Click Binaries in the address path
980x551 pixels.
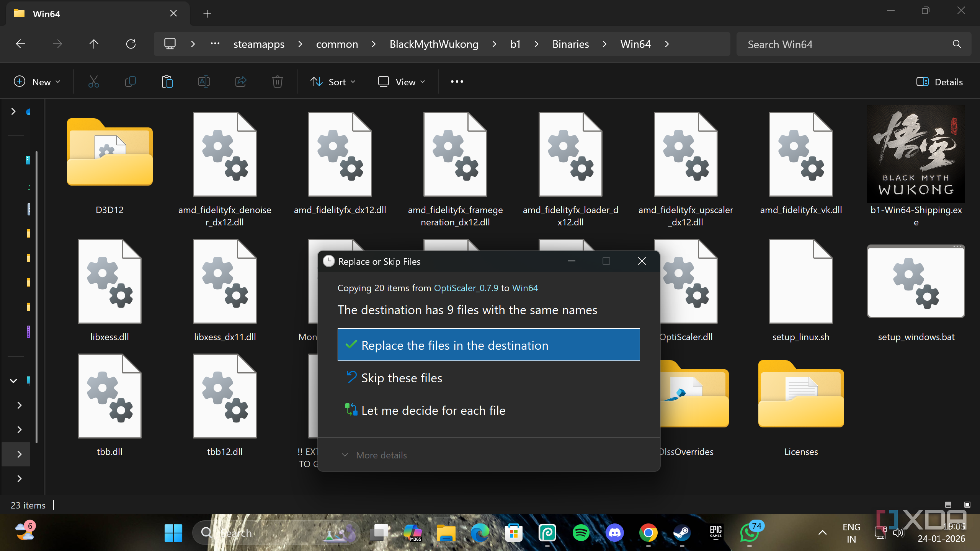coord(570,44)
